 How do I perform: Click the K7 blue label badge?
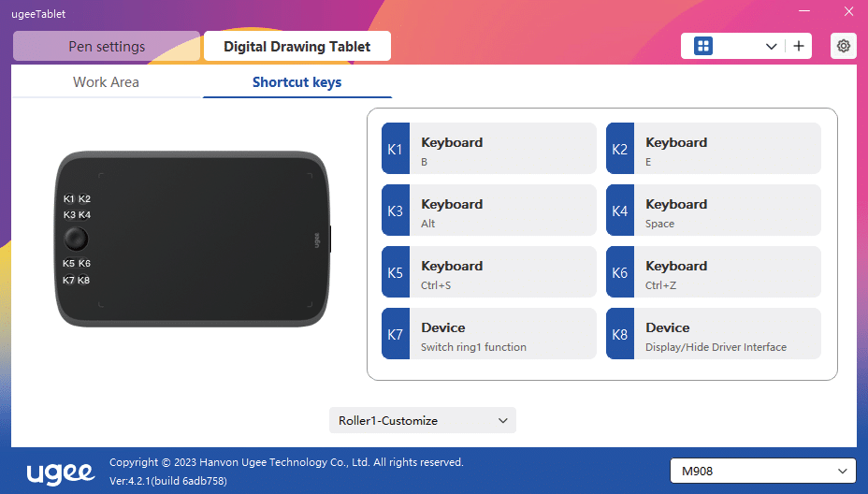coord(396,334)
